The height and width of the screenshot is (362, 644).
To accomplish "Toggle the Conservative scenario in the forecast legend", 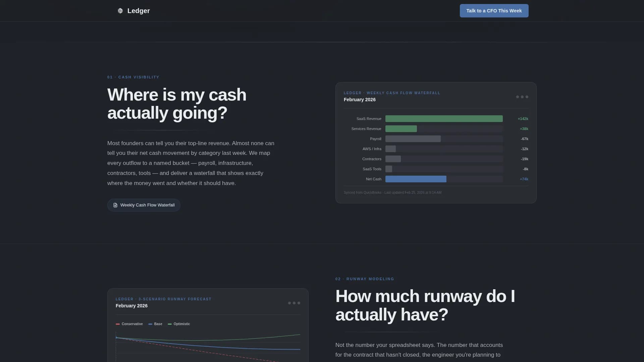I will [x=129, y=324].
